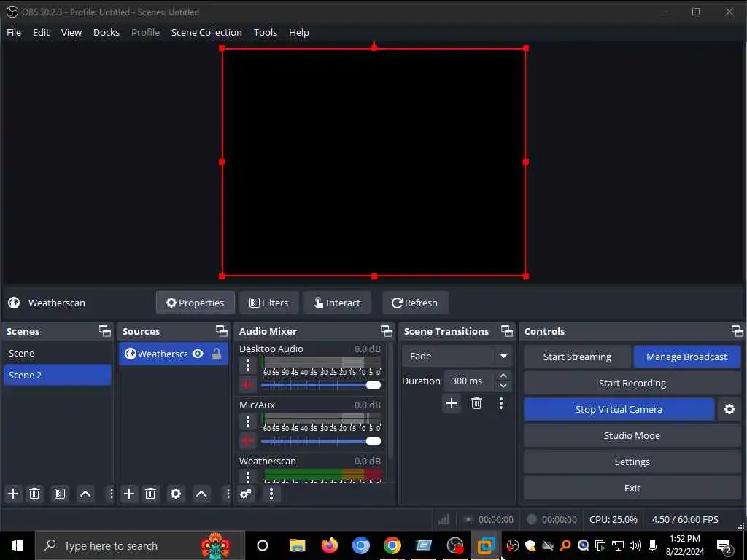Image resolution: width=747 pixels, height=560 pixels.
Task: Open the Scene Collection menu
Action: coord(206,32)
